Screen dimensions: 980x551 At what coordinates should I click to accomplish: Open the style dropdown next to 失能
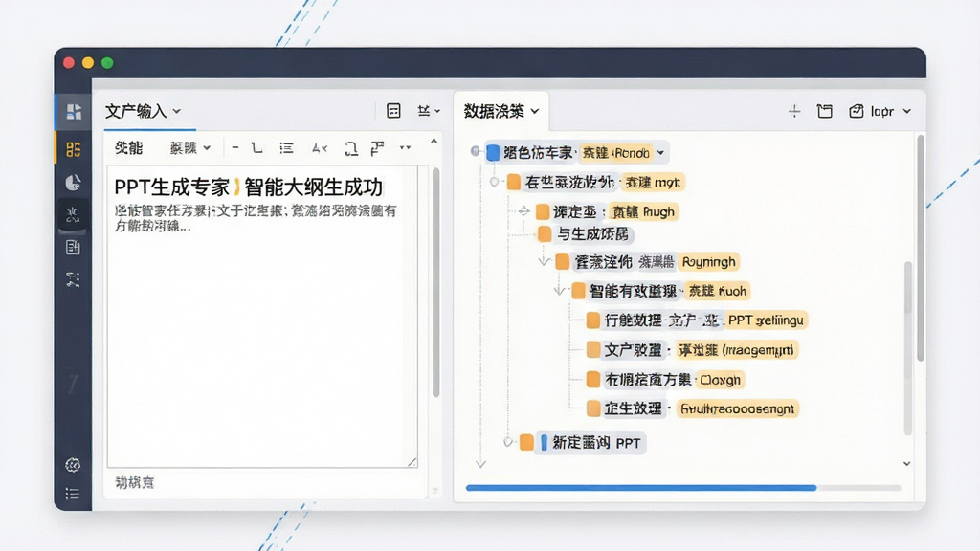(190, 148)
